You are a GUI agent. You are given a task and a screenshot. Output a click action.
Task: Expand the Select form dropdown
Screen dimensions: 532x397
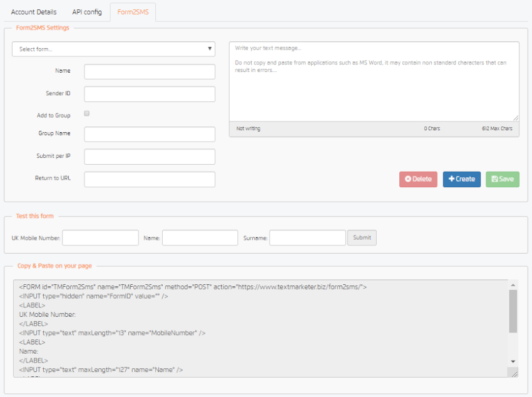(x=113, y=49)
